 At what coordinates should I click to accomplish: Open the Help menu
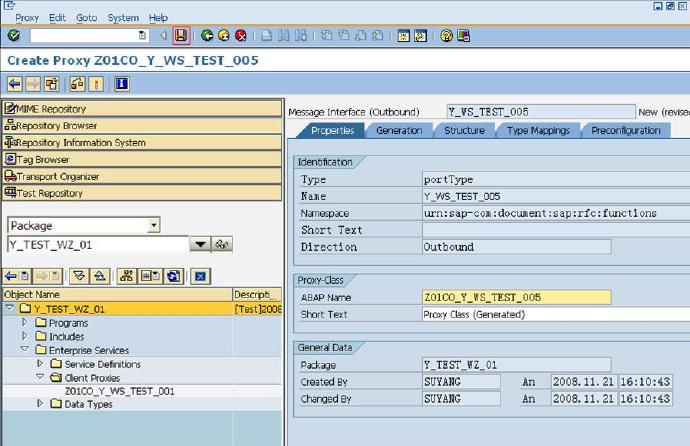point(158,18)
